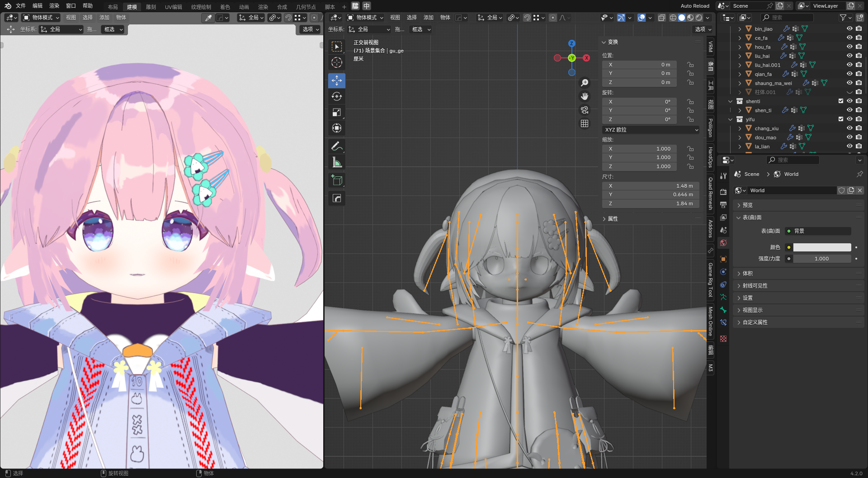Screen dimensions: 868x478
Task: Activate the Annotate pencil tool
Action: coord(336,146)
